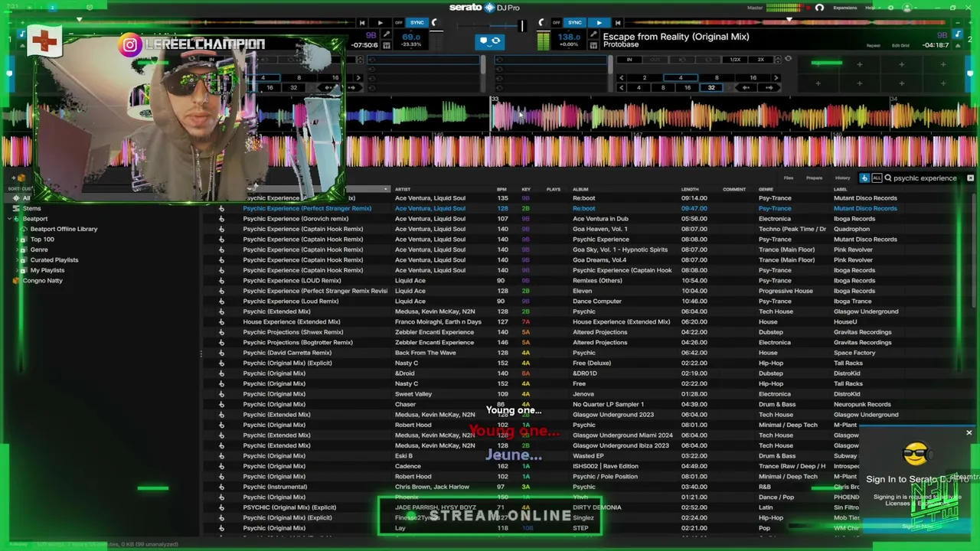Beat jump backward on right deck

coord(746,87)
